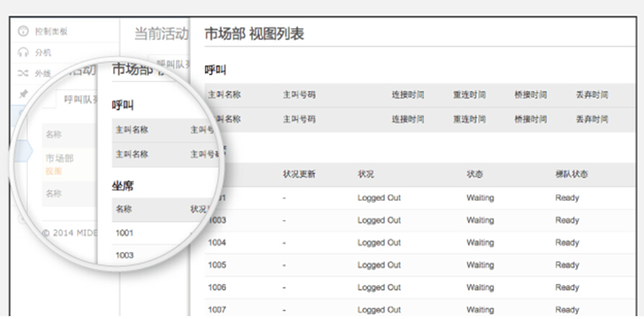Click Waiting in the 1005 row
Viewport: 644px width, 319px height.
[480, 265]
